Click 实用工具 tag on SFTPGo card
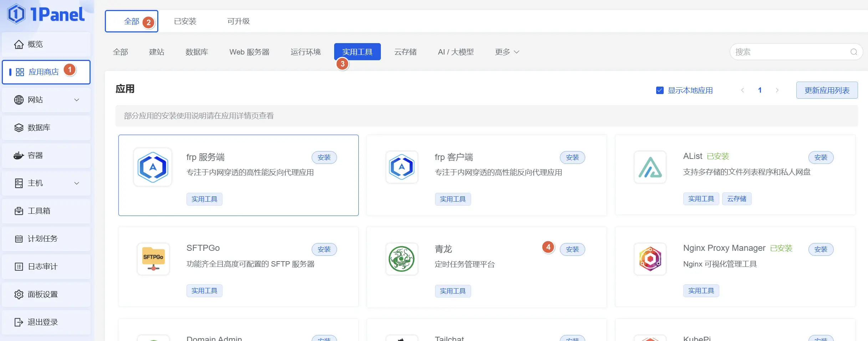Viewport: 868px width, 341px height. (x=204, y=291)
